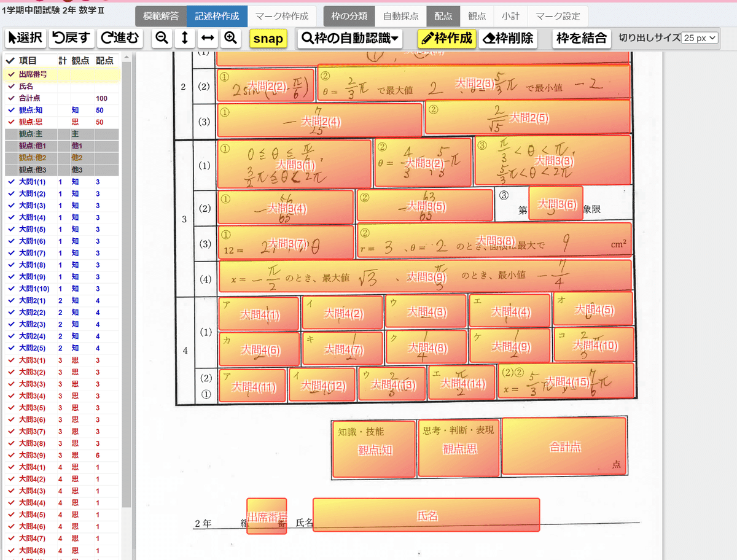Click the checkmark beside 大問4(4)
The image size is (737, 560).
[11, 503]
